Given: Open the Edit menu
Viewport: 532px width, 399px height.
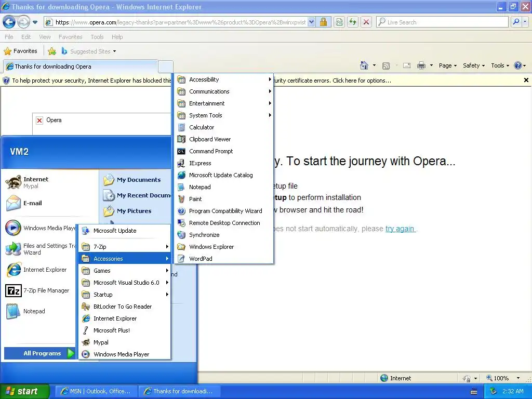Looking at the screenshot, I should 26,37.
